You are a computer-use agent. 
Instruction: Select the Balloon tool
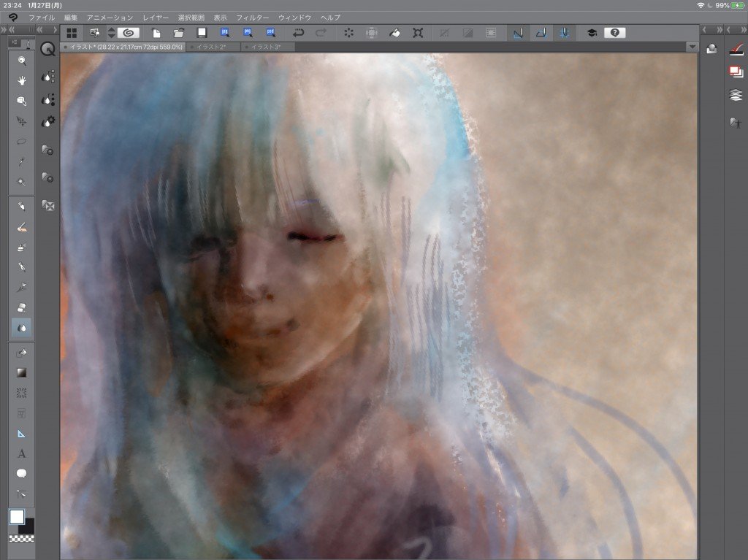(x=22, y=473)
